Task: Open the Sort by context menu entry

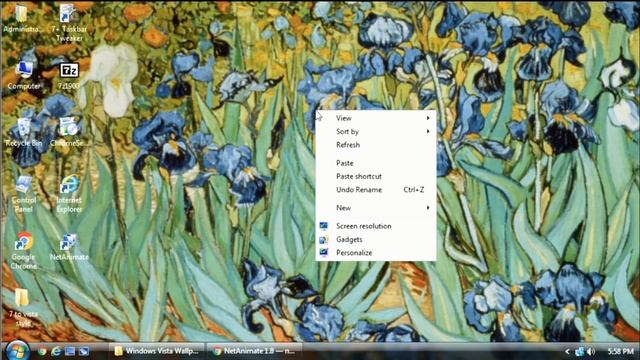Action: pos(376,131)
